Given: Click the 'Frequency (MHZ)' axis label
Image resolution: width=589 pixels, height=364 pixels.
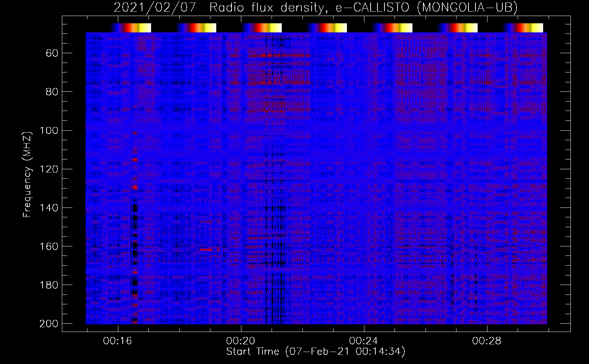Looking at the screenshot, I should 27,174.
